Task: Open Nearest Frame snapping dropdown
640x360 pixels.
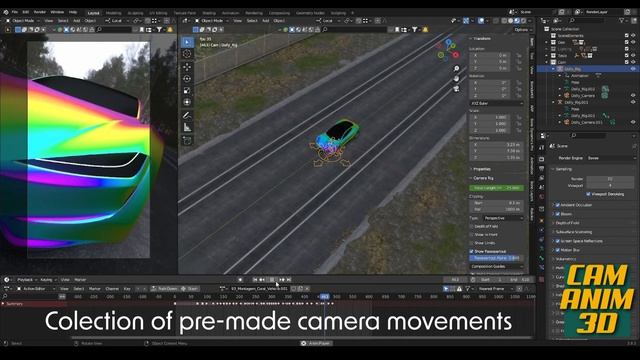Action: (495, 289)
